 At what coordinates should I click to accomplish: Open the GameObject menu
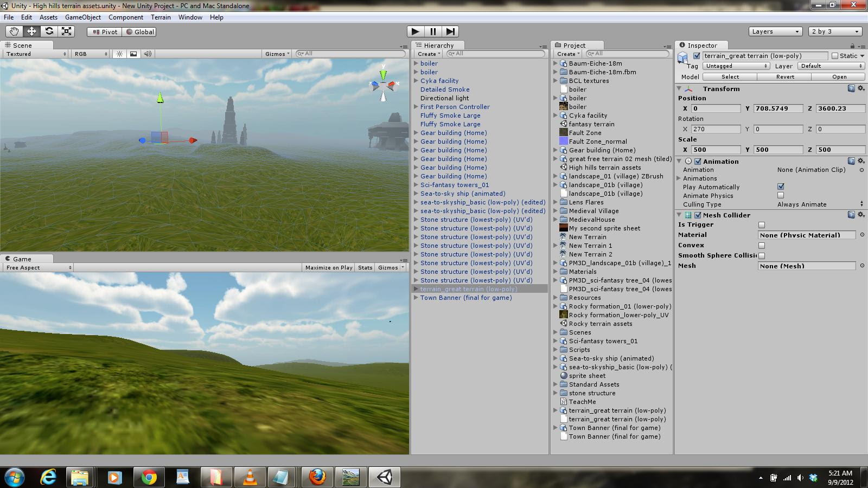83,17
